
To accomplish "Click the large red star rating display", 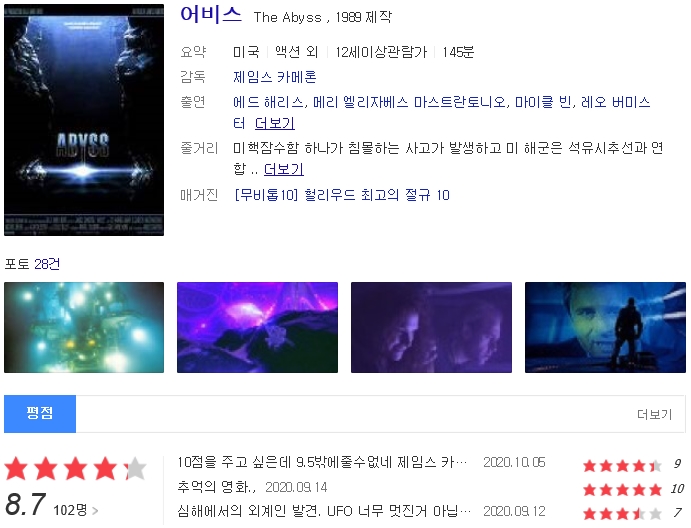I will coord(75,469).
